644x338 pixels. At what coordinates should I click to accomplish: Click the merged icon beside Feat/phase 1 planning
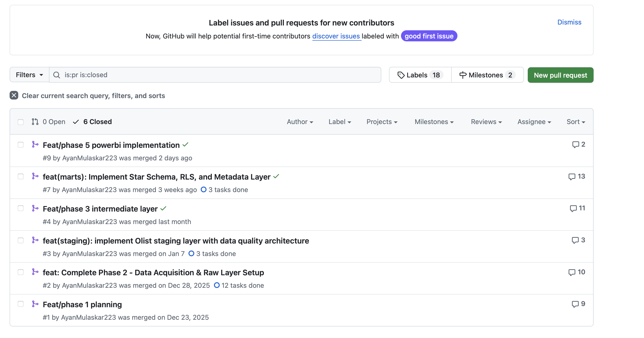(35, 304)
